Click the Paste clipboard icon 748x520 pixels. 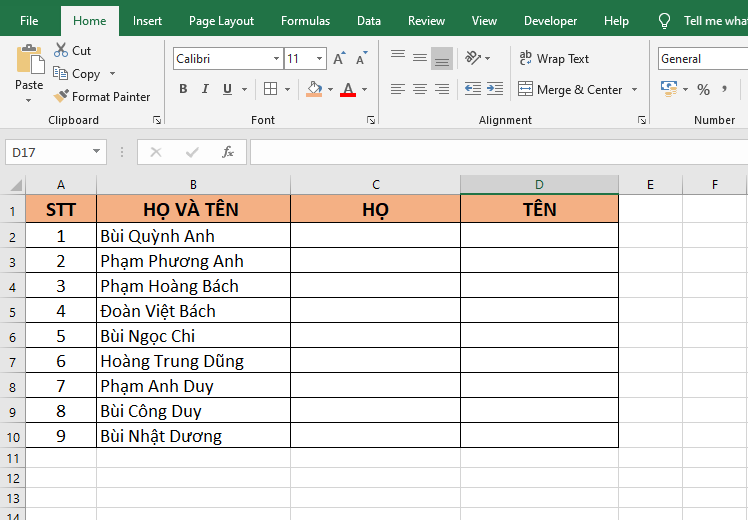(x=30, y=60)
